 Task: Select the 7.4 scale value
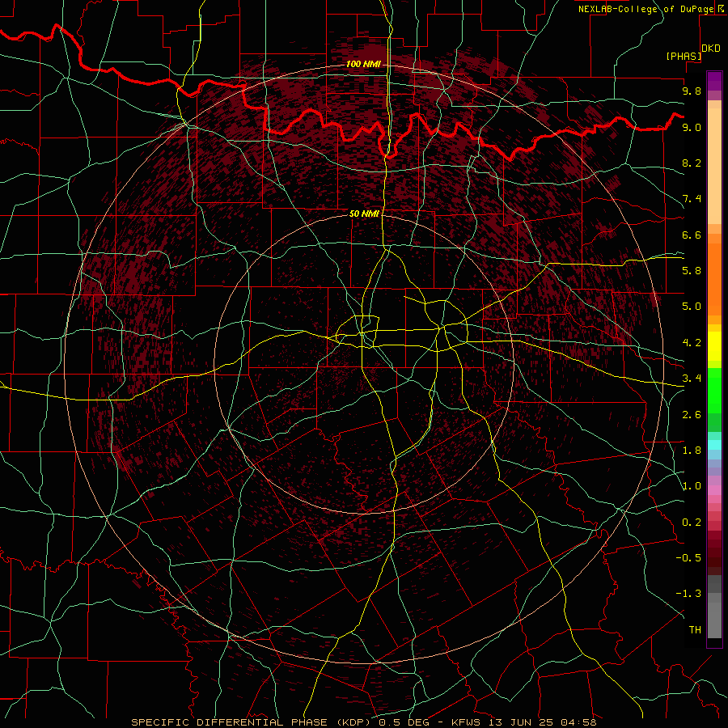692,199
